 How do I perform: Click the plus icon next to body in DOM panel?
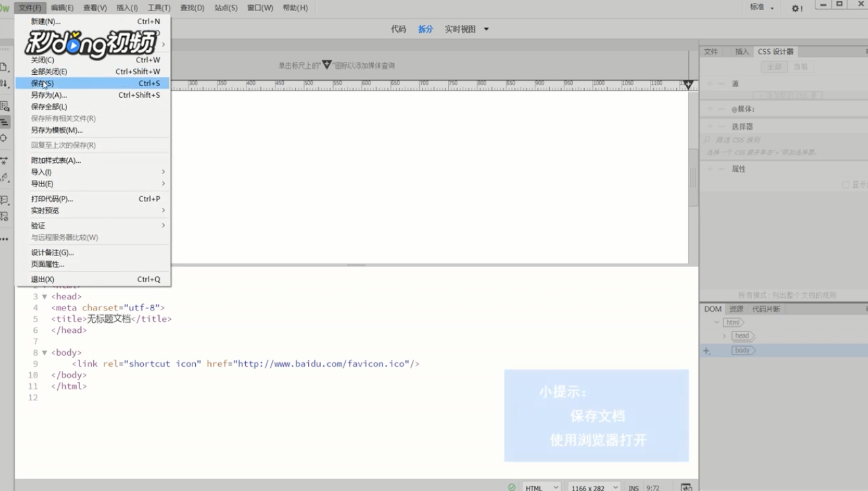click(707, 351)
